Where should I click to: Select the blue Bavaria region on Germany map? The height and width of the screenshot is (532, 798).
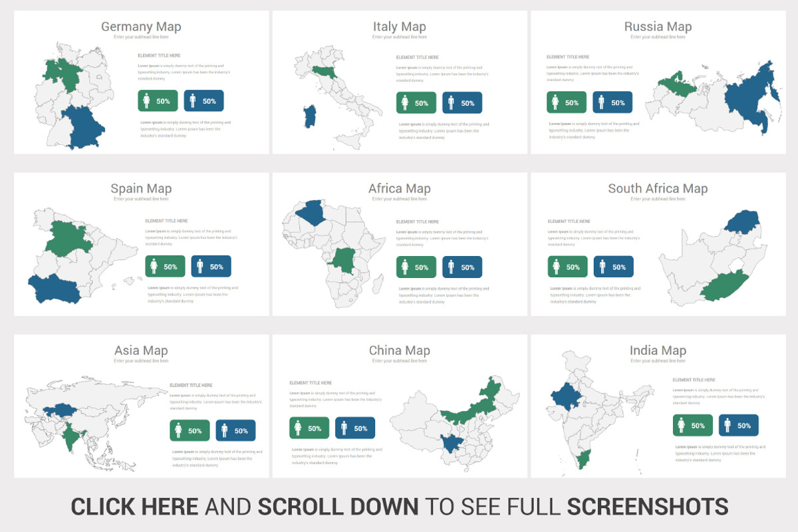pyautogui.click(x=82, y=126)
